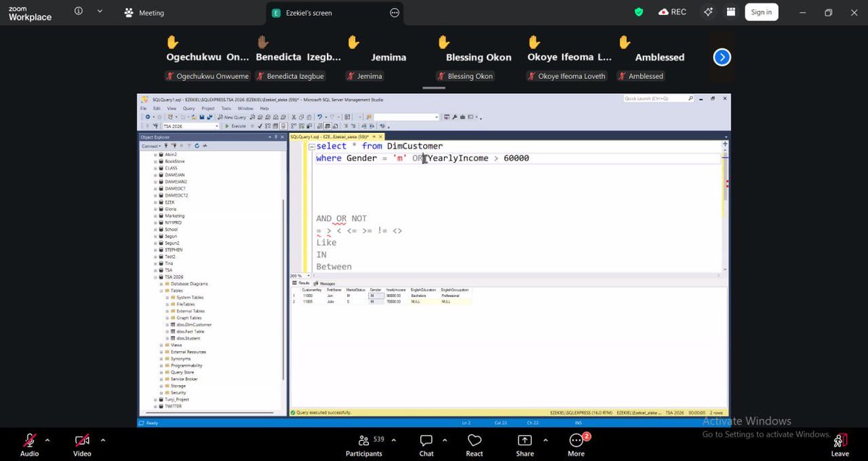The width and height of the screenshot is (868, 461).
Task: Expand video options caret
Action: pyautogui.click(x=103, y=439)
